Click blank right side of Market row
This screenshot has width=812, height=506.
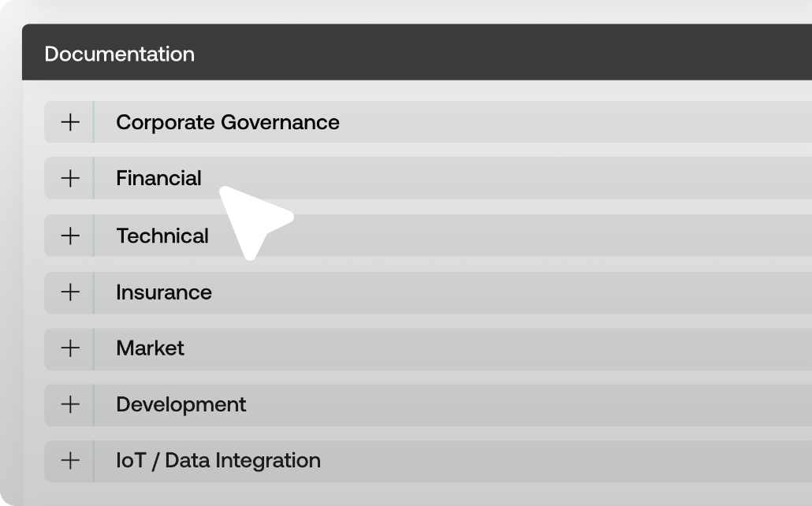click(x=552, y=348)
